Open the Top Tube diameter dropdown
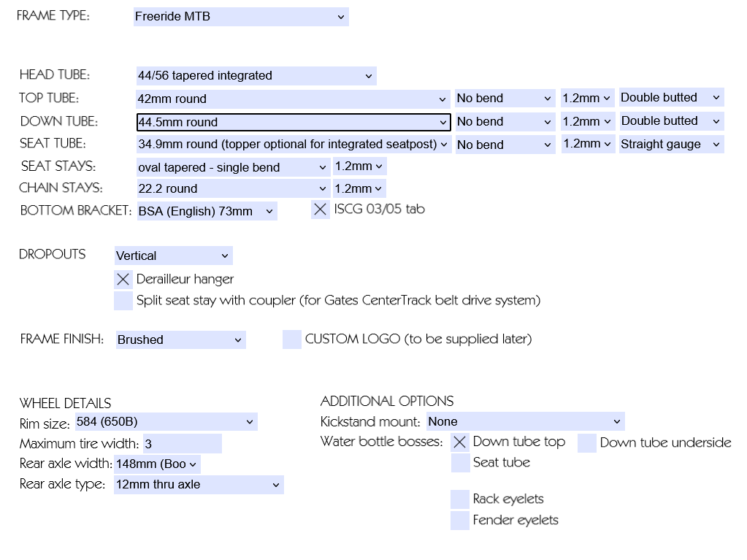 coord(293,99)
